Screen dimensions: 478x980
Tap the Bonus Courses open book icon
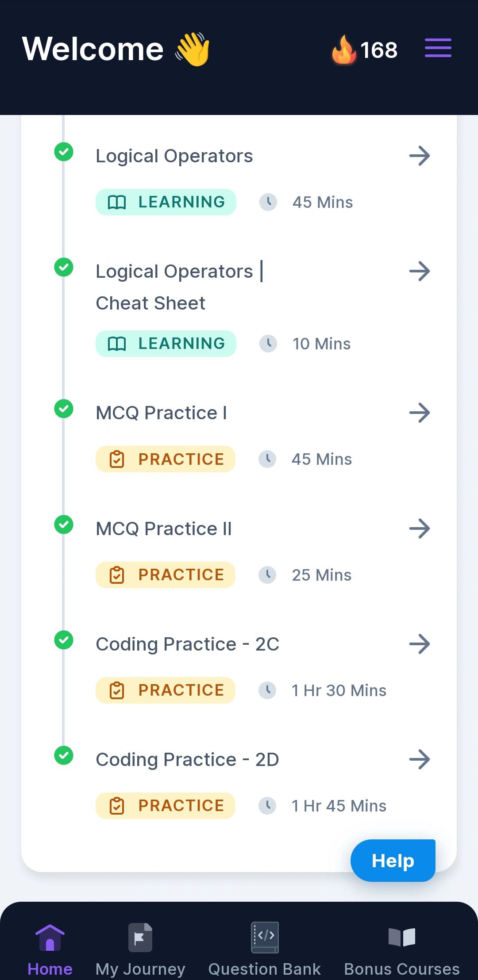coord(402,937)
